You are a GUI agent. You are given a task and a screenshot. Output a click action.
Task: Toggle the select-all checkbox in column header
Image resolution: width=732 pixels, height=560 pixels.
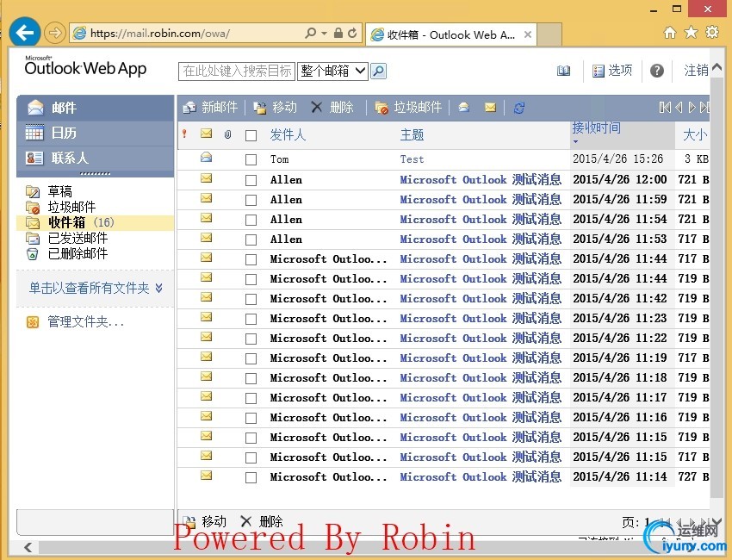click(251, 135)
